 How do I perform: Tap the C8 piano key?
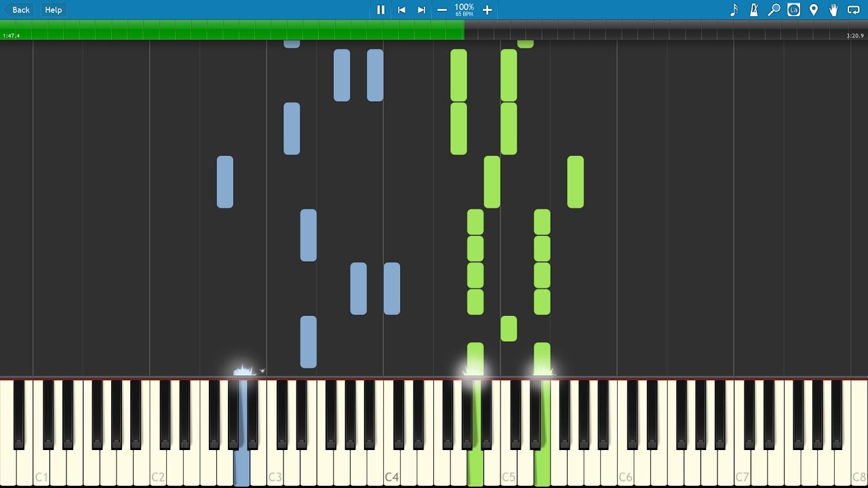click(x=859, y=468)
